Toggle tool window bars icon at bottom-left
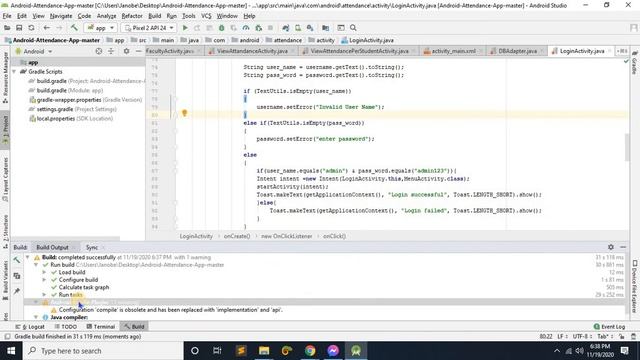640x360 pixels. point(7,337)
